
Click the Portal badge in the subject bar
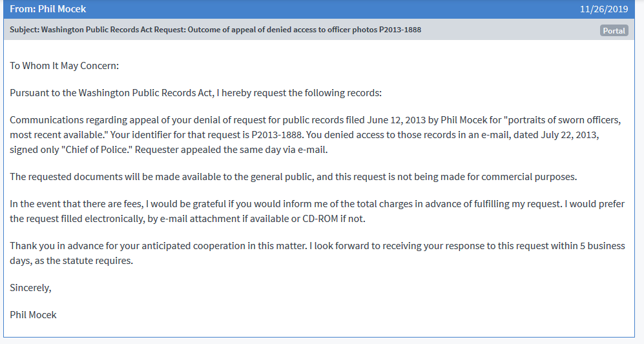pyautogui.click(x=614, y=30)
